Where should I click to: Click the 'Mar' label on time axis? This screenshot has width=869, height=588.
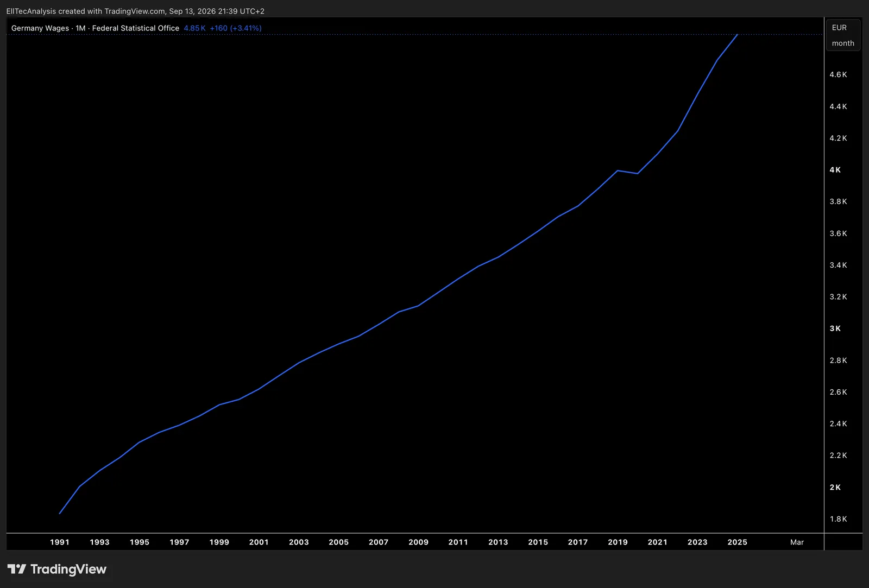(797, 542)
